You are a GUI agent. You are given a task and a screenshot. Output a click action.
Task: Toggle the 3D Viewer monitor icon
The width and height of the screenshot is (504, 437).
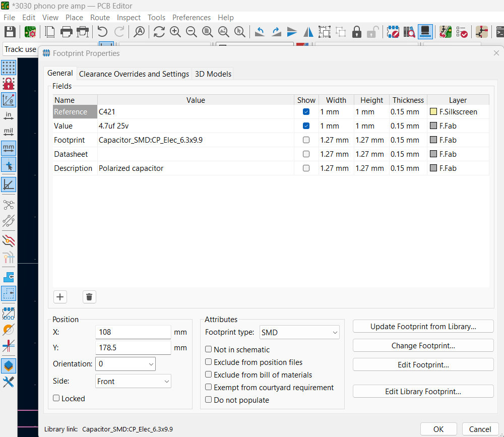tap(425, 32)
